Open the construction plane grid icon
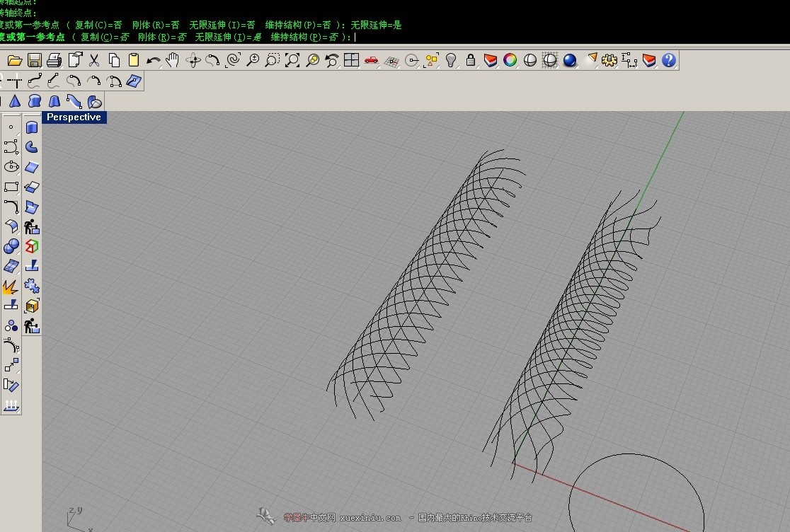The height and width of the screenshot is (532, 790). pyautogui.click(x=391, y=62)
